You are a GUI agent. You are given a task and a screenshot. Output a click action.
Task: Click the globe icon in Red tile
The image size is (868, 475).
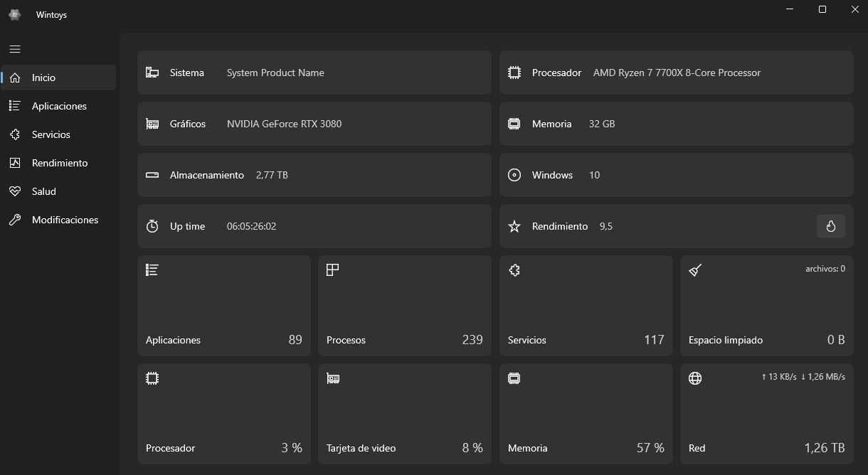[x=695, y=378]
